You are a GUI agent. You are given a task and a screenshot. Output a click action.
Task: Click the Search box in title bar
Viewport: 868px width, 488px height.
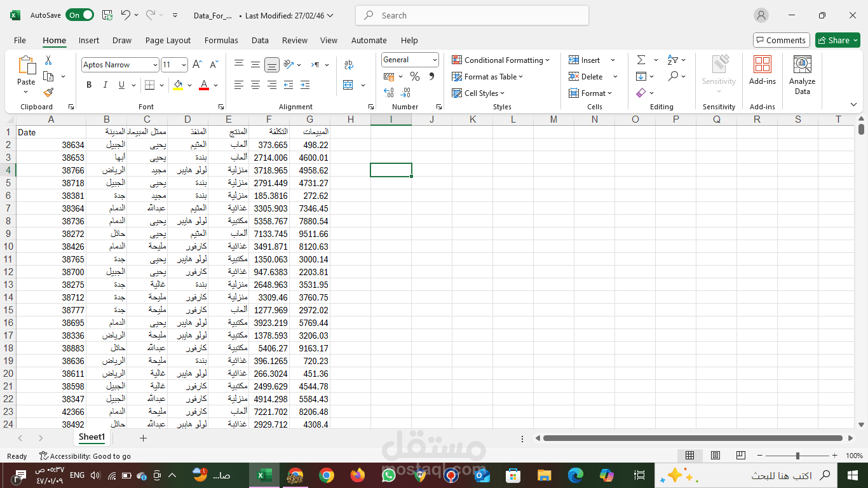[x=472, y=15]
